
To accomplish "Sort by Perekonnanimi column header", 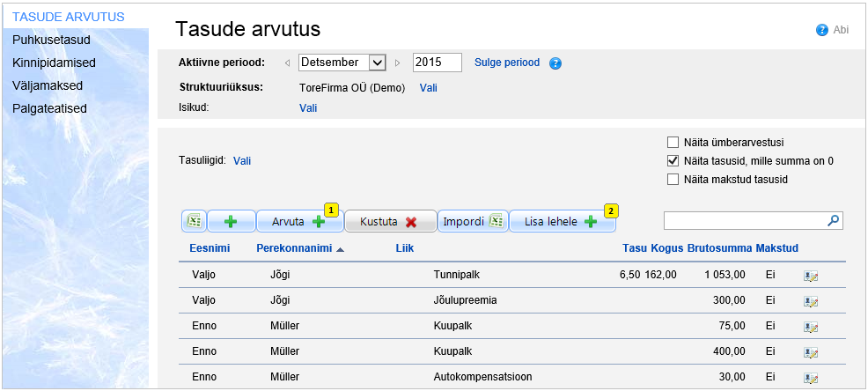I will point(294,248).
